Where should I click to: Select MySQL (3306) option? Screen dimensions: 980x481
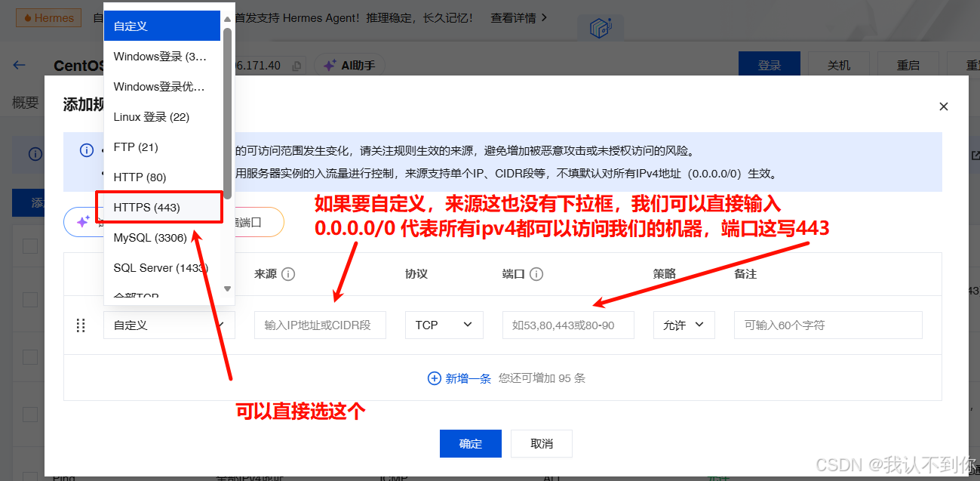[x=162, y=237]
